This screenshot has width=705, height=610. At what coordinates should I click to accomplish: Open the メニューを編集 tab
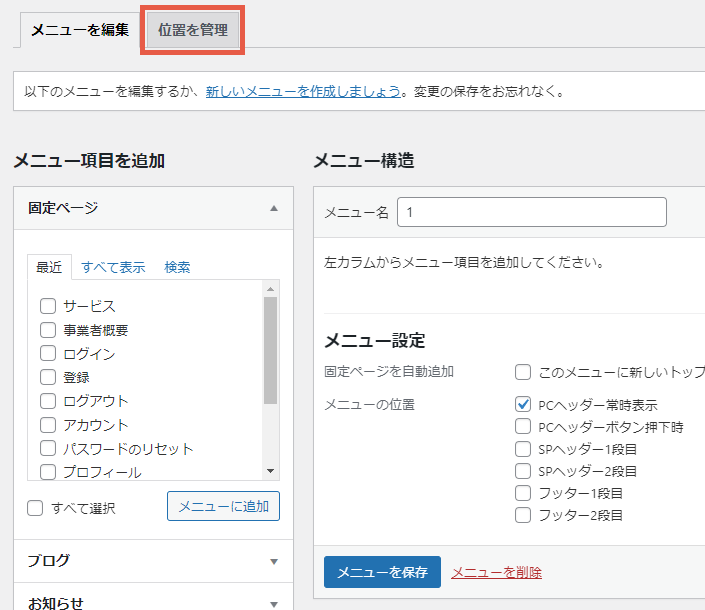(x=80, y=30)
